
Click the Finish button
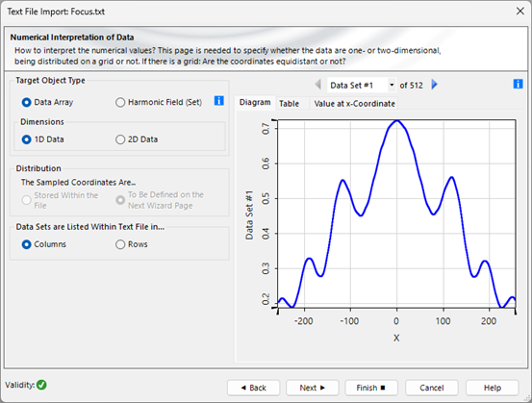click(370, 388)
